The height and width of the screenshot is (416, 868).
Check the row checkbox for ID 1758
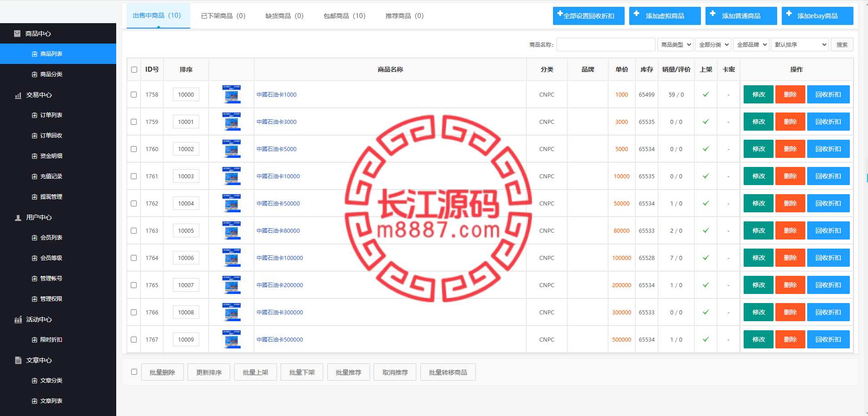pyautogui.click(x=133, y=95)
